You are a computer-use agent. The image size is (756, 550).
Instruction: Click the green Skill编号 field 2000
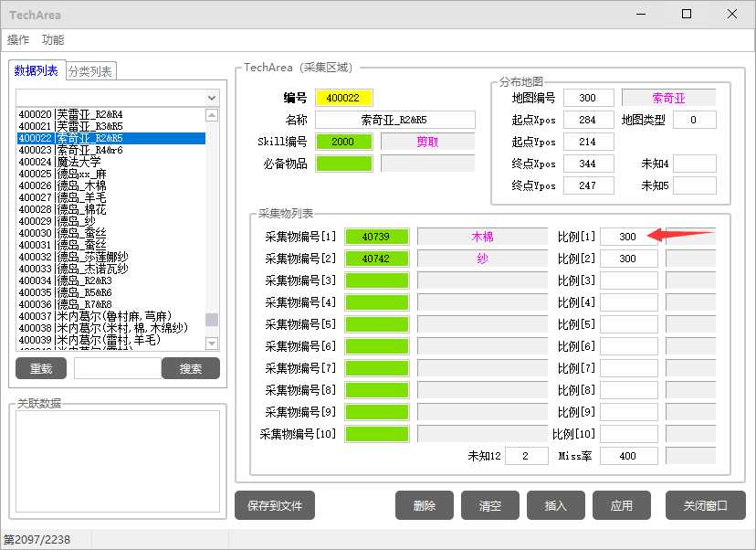(x=343, y=142)
